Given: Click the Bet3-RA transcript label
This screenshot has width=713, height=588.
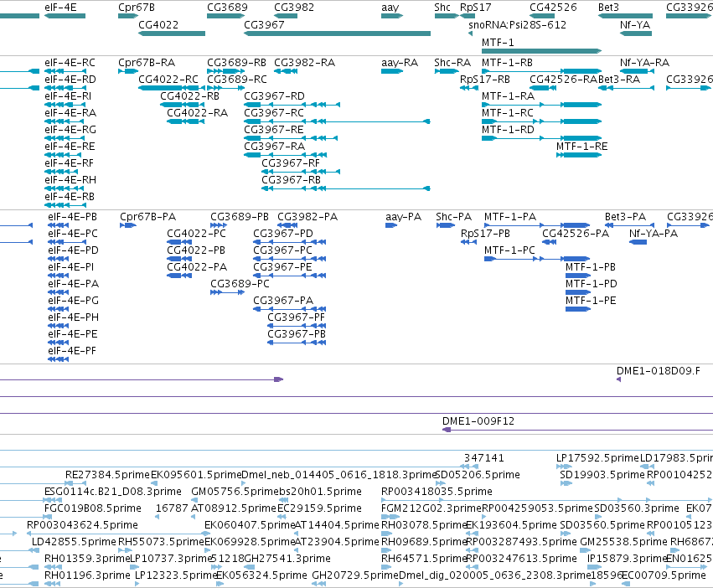Looking at the screenshot, I should [619, 79].
